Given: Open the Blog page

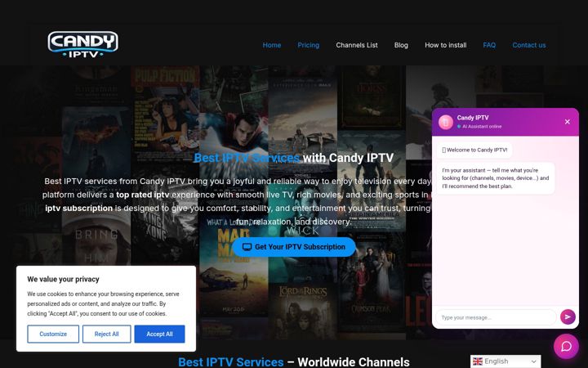Looking at the screenshot, I should point(401,45).
